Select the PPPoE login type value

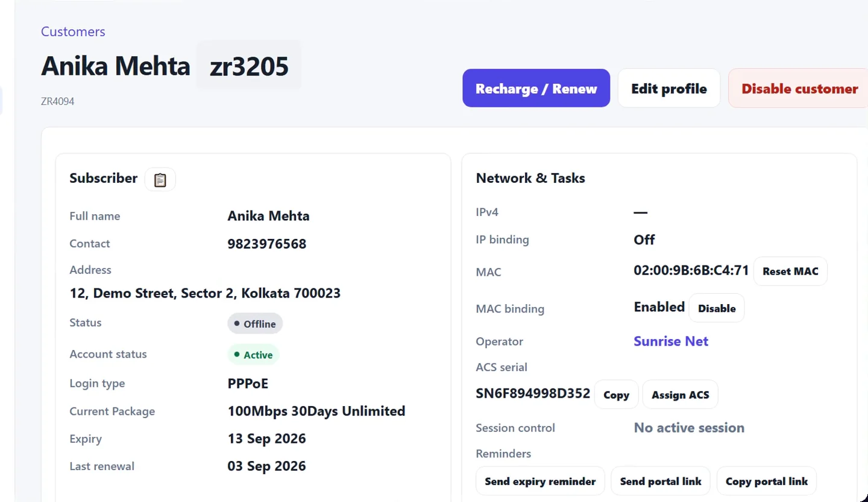point(248,384)
